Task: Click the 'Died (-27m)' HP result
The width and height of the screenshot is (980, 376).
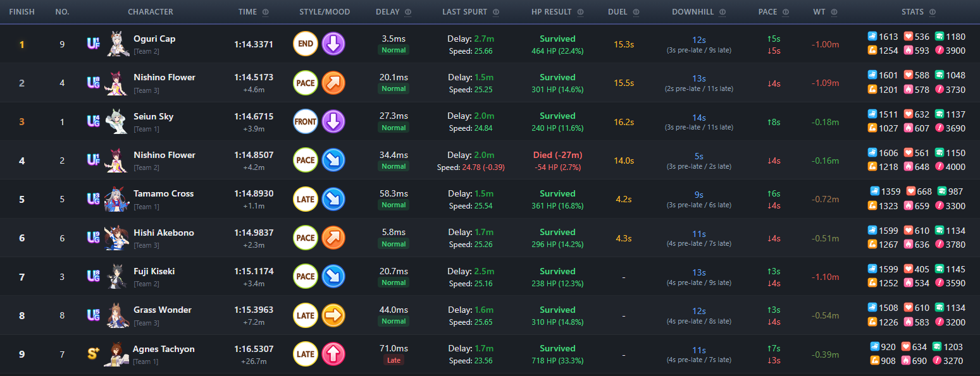Action: pos(557,155)
